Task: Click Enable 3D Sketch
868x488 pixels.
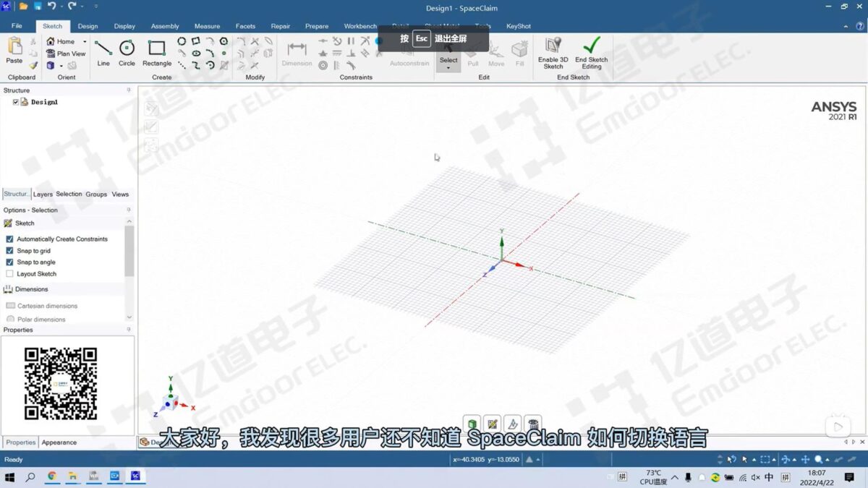Action: pos(553,53)
